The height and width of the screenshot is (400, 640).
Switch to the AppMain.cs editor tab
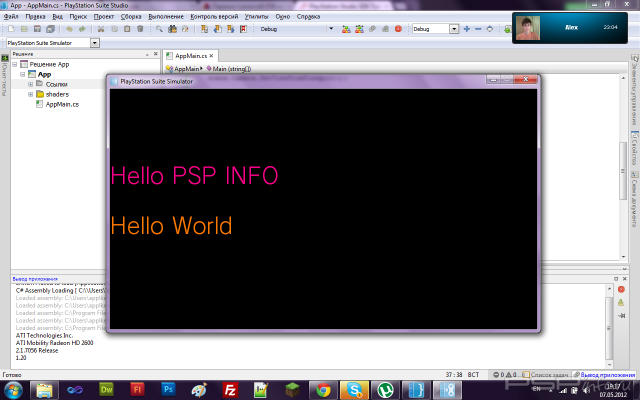point(190,56)
